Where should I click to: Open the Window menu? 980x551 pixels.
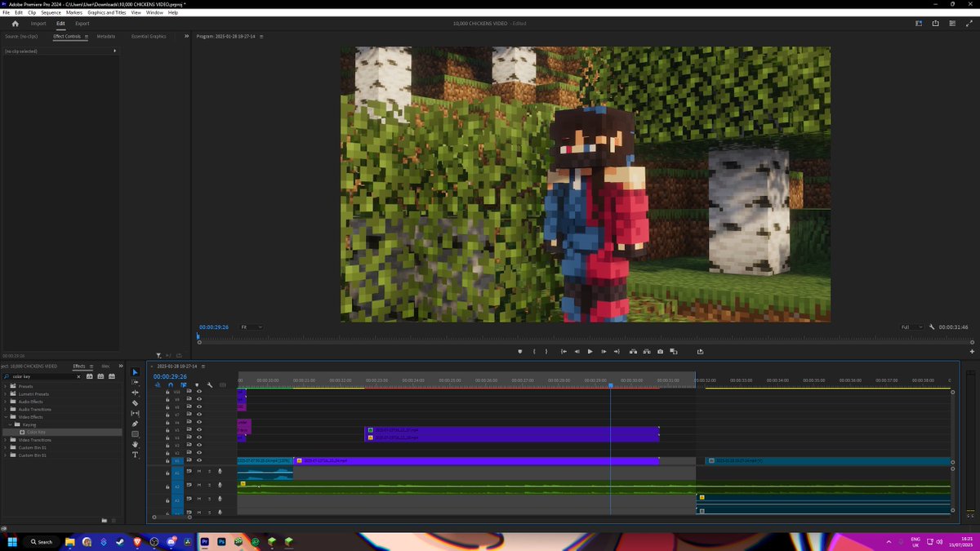pos(154,13)
